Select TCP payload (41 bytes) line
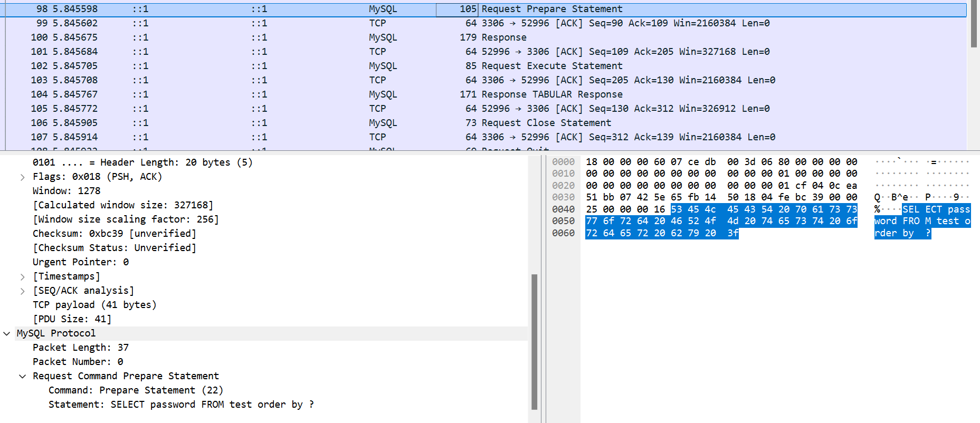Image resolution: width=980 pixels, height=423 pixels. (x=94, y=305)
